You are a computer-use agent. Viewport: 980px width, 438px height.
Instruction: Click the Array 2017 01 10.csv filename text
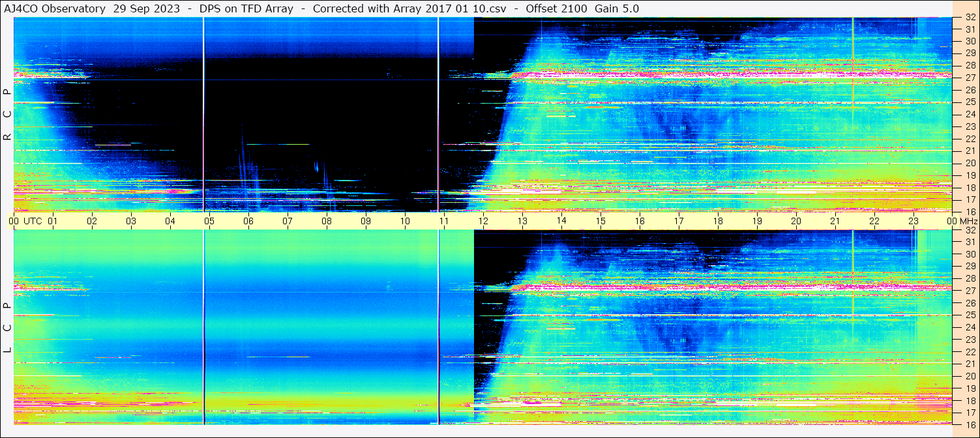[x=455, y=8]
